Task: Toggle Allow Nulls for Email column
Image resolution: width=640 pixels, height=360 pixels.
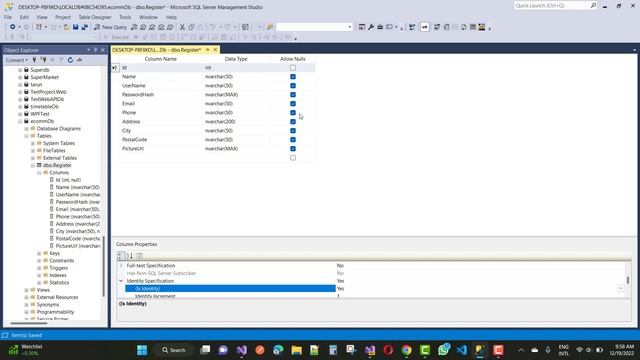Action: [293, 104]
